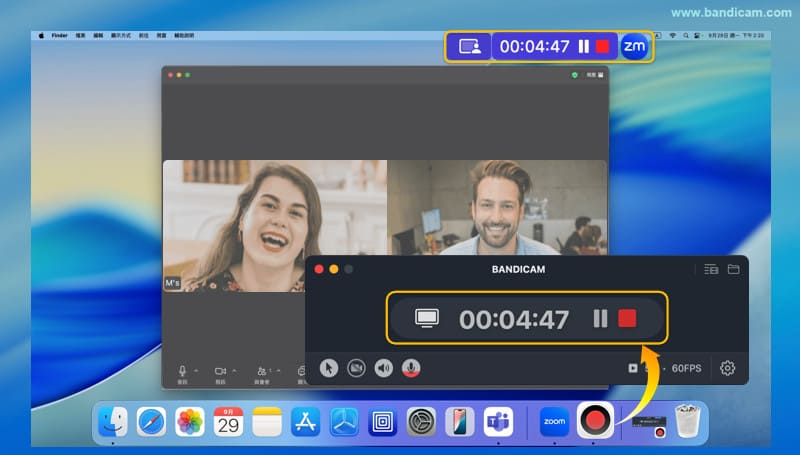Screen dimensions: 800x455
Task: Open the nested blue squares app in Dock
Action: pyautogui.click(x=383, y=422)
